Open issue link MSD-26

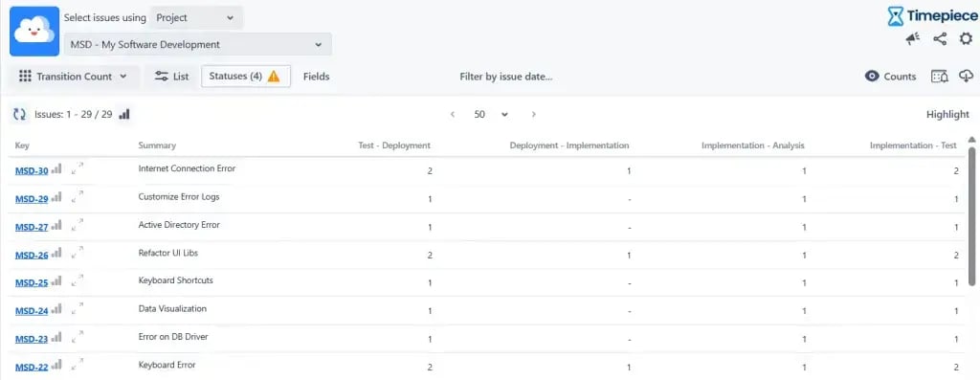click(x=32, y=255)
